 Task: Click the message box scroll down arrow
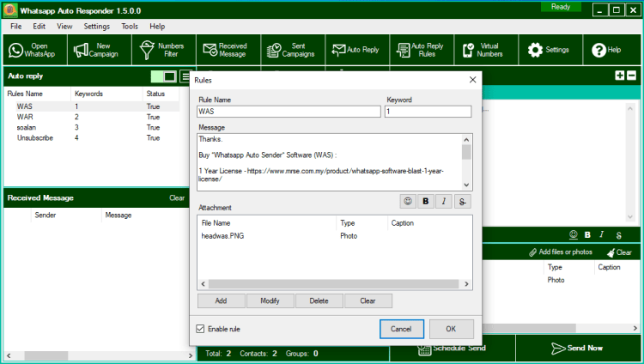click(x=466, y=185)
